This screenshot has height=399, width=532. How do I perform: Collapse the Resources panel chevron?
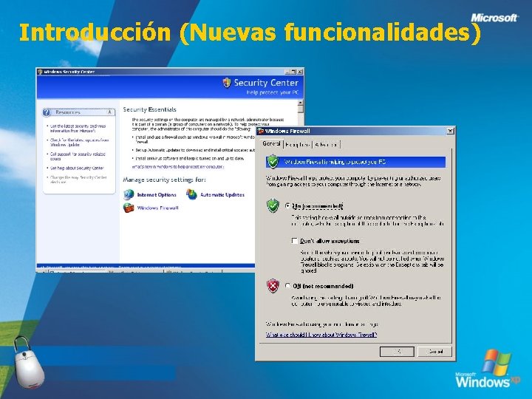pos(109,112)
